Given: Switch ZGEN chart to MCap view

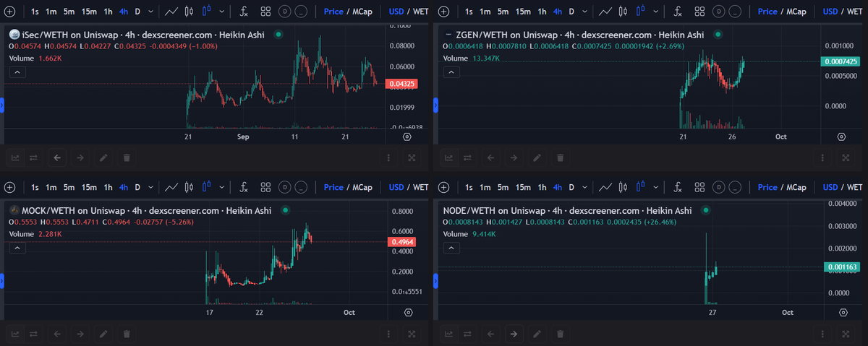Looking at the screenshot, I should pos(796,12).
